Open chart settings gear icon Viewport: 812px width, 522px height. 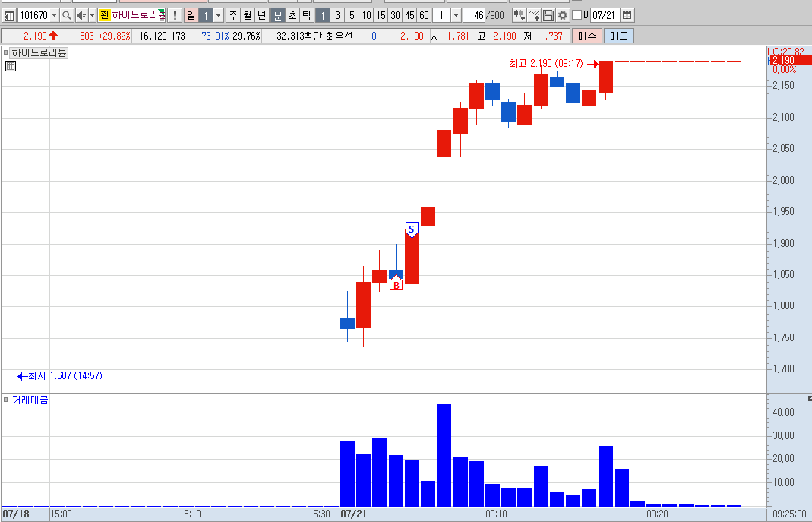pyautogui.click(x=562, y=15)
